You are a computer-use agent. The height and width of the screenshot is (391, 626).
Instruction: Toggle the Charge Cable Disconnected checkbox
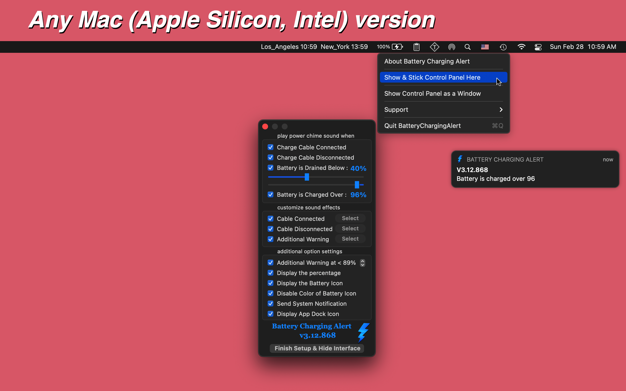[270, 157]
